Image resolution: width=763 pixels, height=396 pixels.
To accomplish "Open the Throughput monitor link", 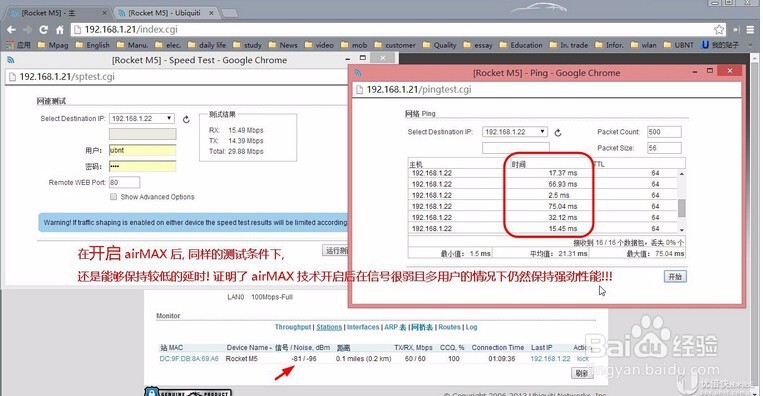I will click(x=292, y=327).
